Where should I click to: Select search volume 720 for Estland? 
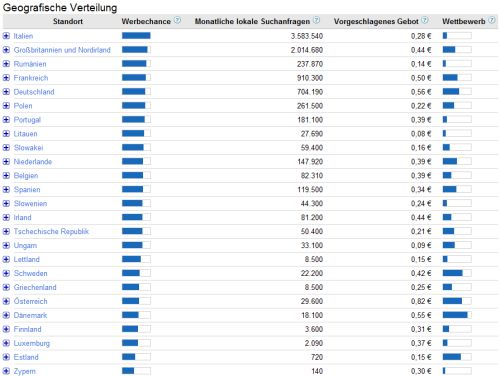[x=317, y=357]
